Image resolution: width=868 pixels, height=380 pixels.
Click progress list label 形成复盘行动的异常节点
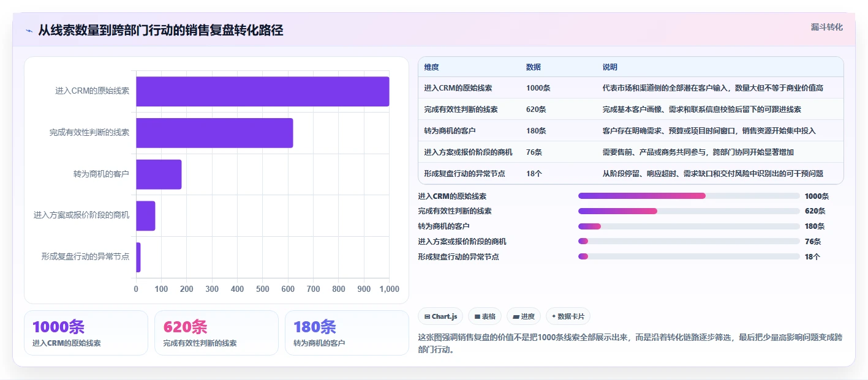click(x=458, y=257)
